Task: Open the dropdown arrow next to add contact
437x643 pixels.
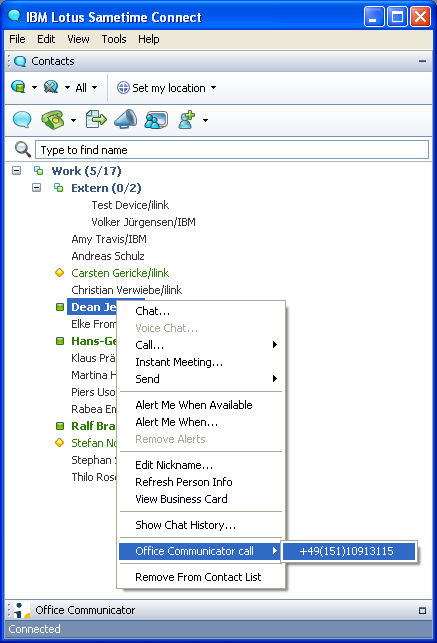Action: pos(205,120)
